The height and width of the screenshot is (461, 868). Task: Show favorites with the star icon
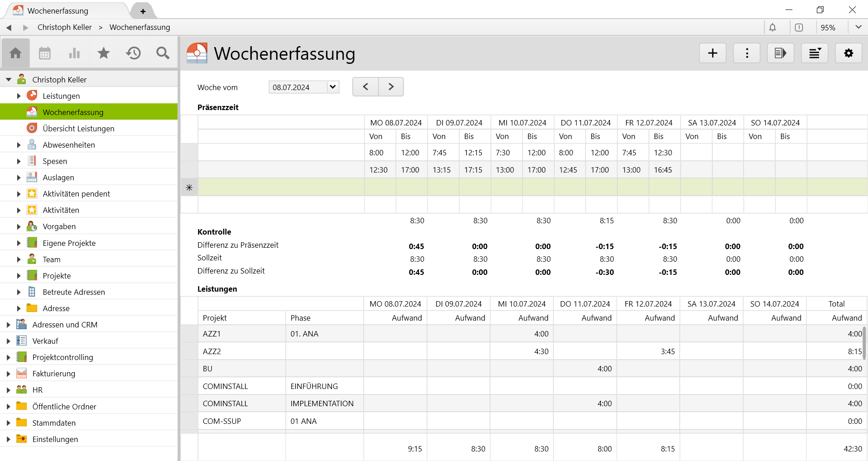[x=104, y=53]
